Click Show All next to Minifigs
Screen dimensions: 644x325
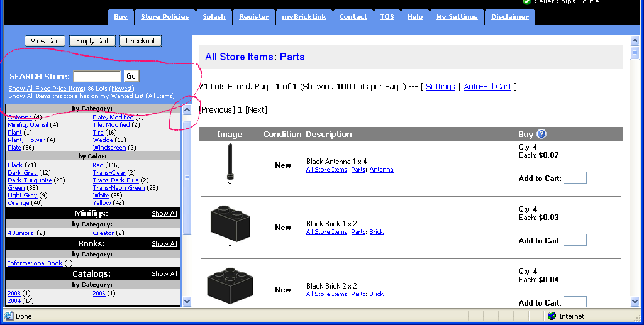click(x=164, y=213)
